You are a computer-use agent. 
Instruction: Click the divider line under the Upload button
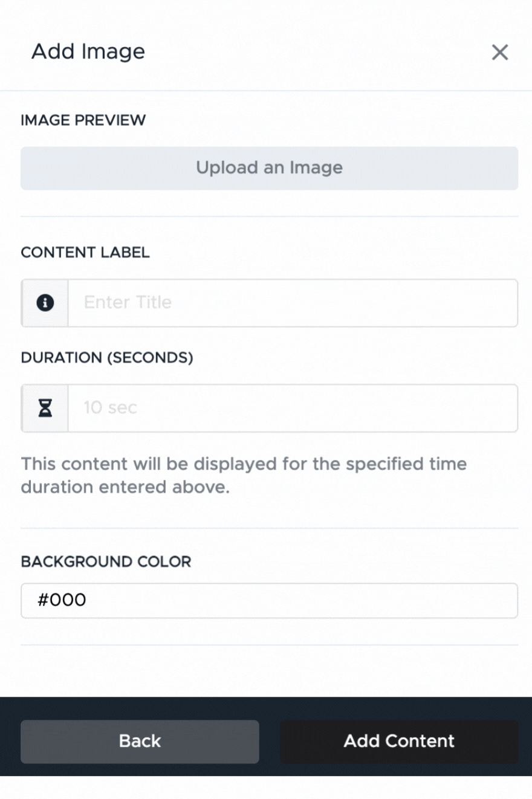tap(269, 216)
